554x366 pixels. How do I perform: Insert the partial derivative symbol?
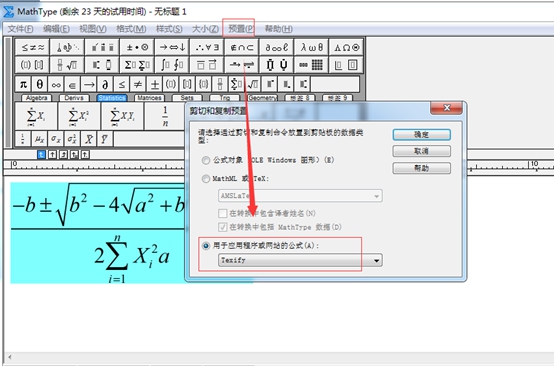click(x=105, y=84)
